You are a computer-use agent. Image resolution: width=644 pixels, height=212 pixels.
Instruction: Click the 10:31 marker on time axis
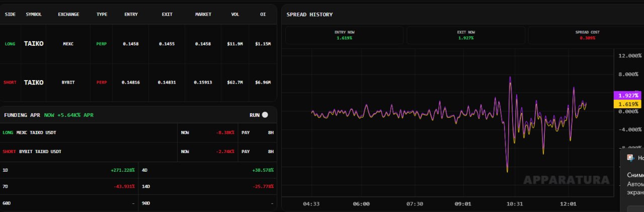(x=515, y=204)
